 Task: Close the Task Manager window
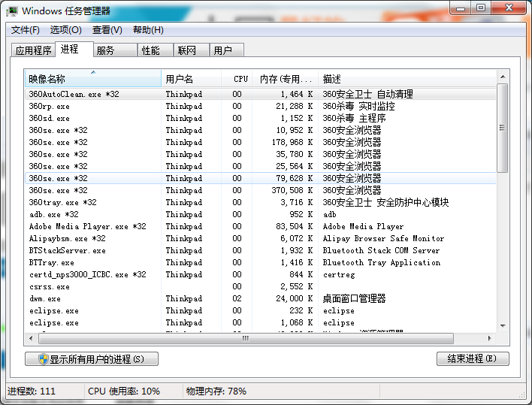(x=509, y=8)
